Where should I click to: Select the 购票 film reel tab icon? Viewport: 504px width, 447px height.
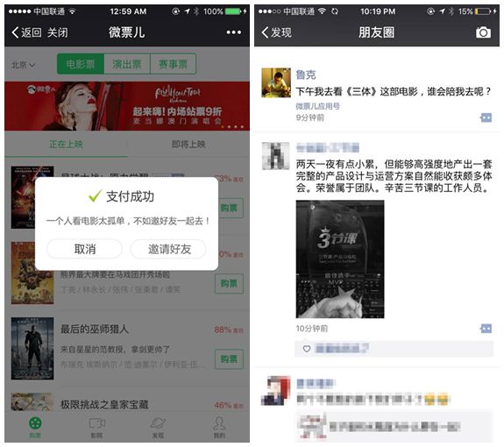coord(35,423)
